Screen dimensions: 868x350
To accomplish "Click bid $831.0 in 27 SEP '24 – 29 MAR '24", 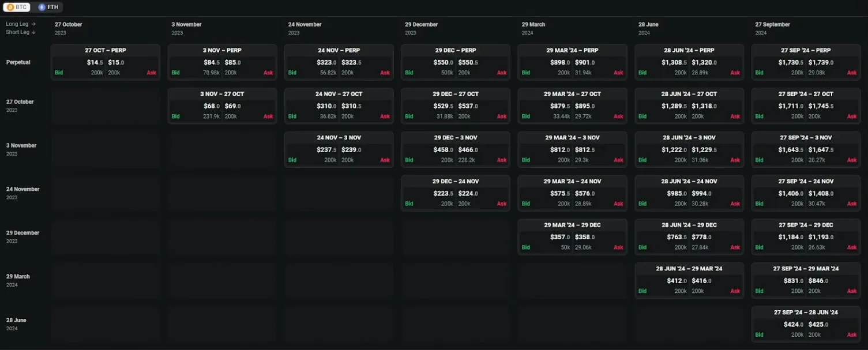I will click(x=793, y=281).
